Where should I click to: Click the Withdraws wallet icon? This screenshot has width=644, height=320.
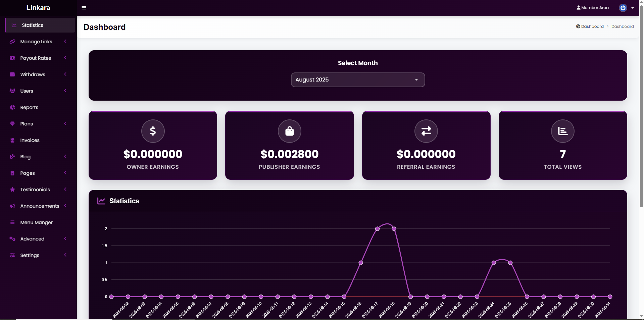pos(12,74)
